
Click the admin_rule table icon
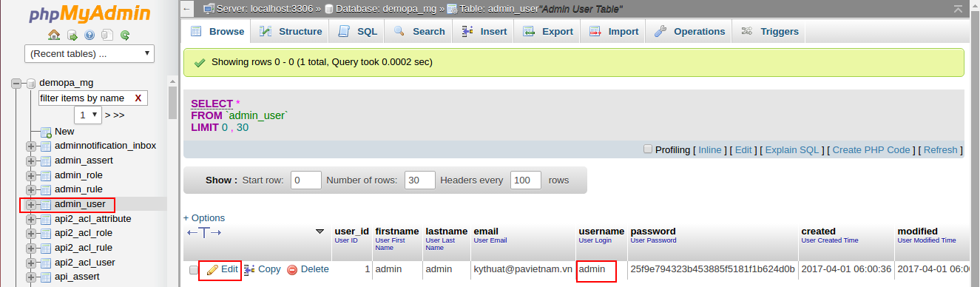click(x=46, y=189)
